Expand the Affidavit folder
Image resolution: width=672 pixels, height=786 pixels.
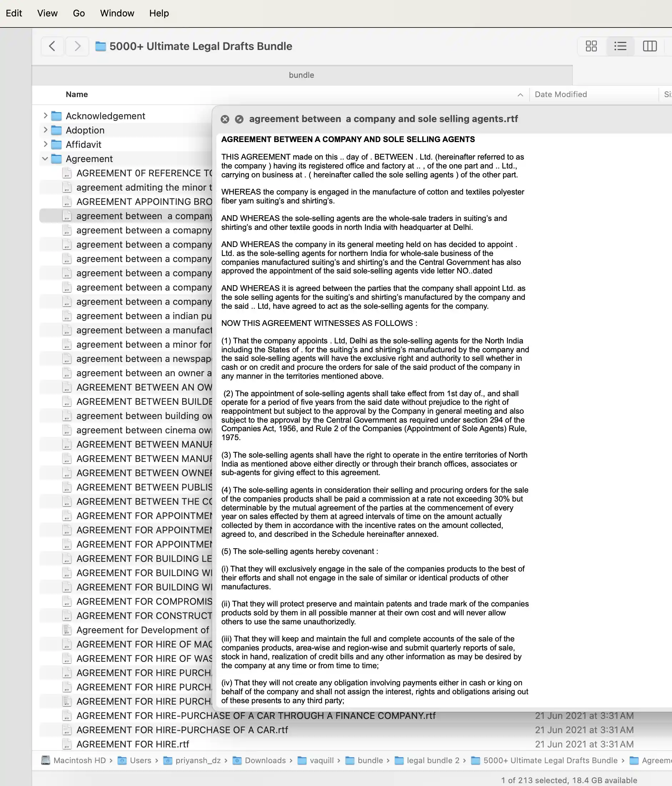point(46,144)
